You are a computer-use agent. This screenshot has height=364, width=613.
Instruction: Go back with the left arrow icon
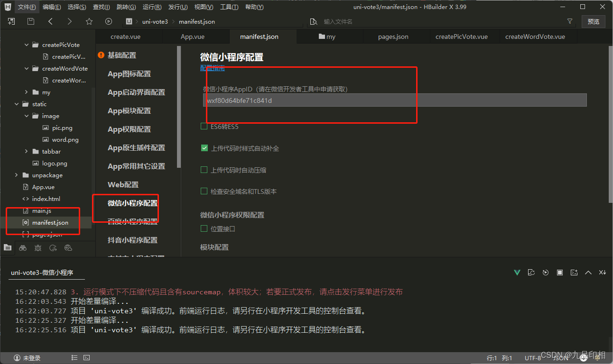(50, 21)
